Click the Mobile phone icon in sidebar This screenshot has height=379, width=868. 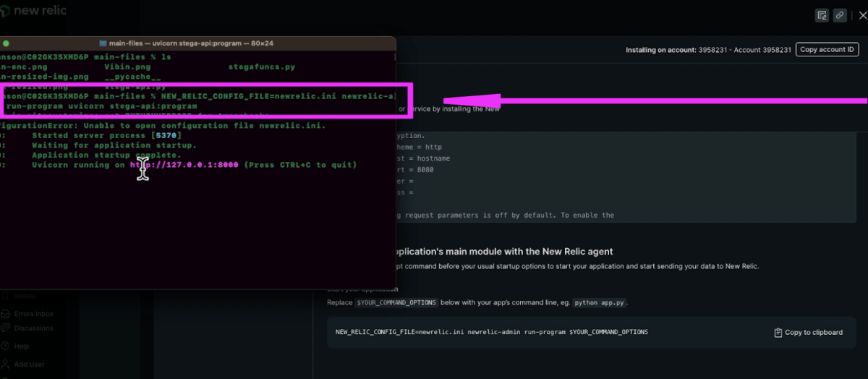[x=6, y=296]
